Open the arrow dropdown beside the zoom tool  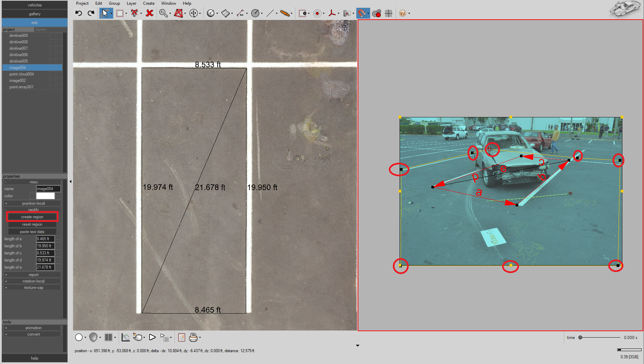[170, 14]
